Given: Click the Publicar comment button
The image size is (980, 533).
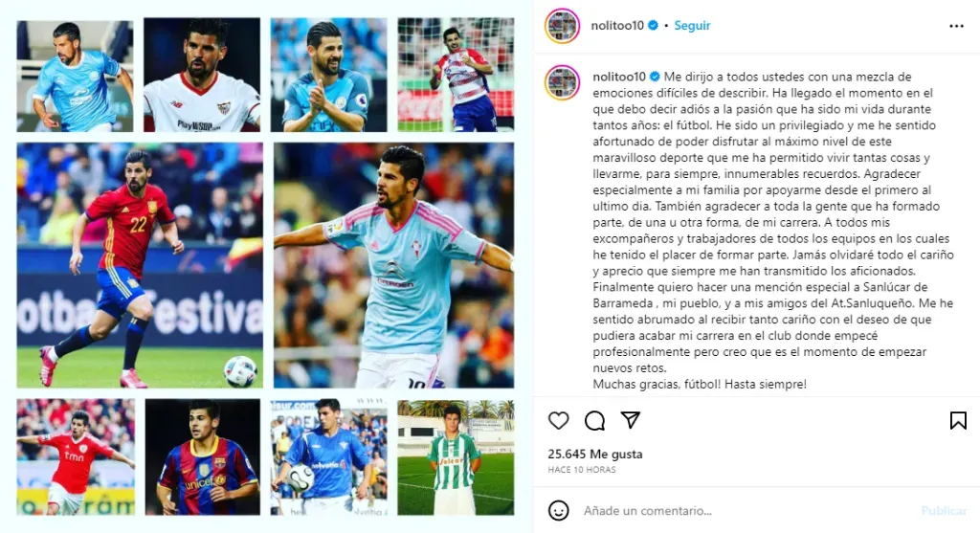Looking at the screenshot, I should tap(944, 510).
